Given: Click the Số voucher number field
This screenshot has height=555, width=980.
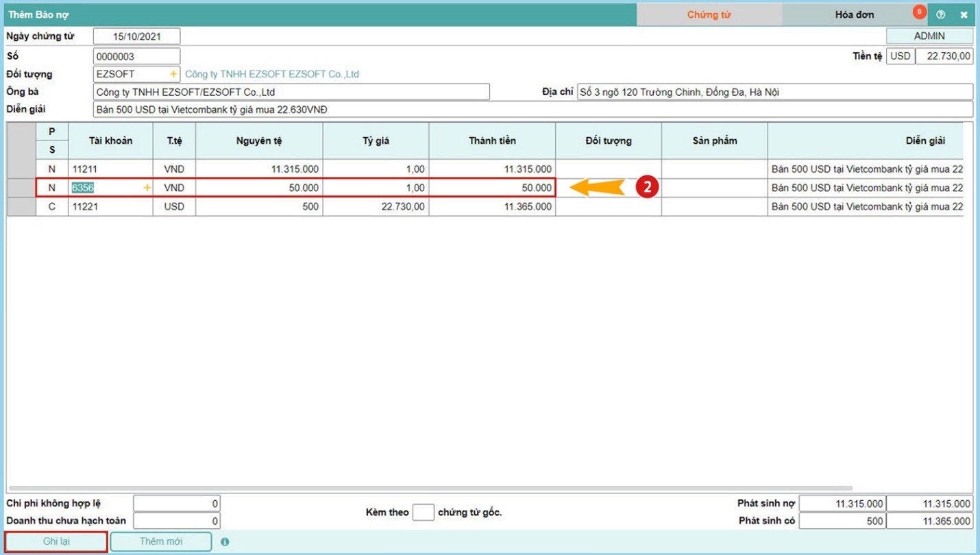Looking at the screenshot, I should point(136,56).
